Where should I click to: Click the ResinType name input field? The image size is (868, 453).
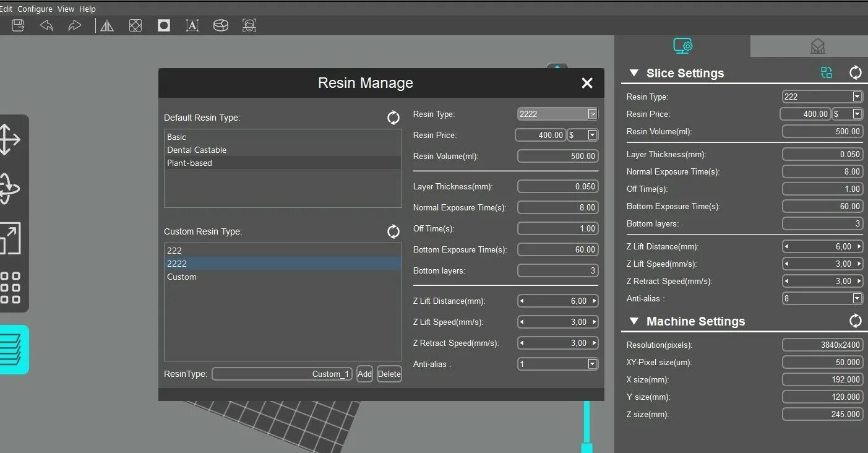(282, 374)
